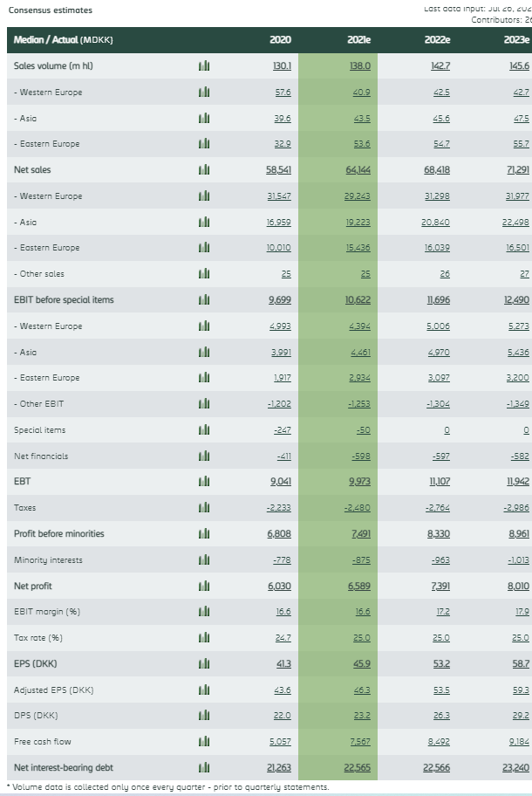Click the Taxes row chart icon
The height and width of the screenshot is (796, 532).
[204, 508]
